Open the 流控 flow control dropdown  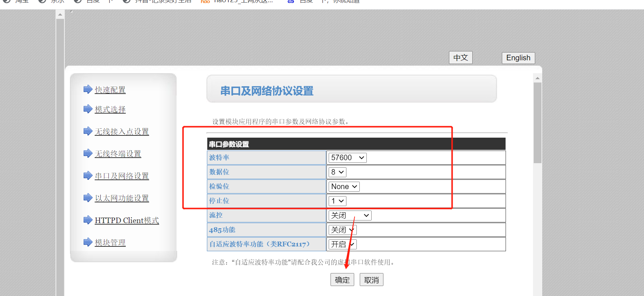point(350,215)
